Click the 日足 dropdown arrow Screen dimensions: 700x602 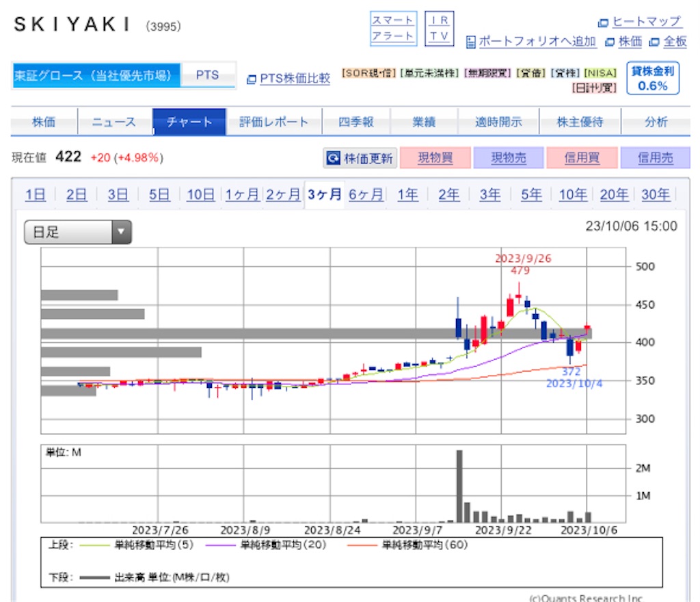121,232
